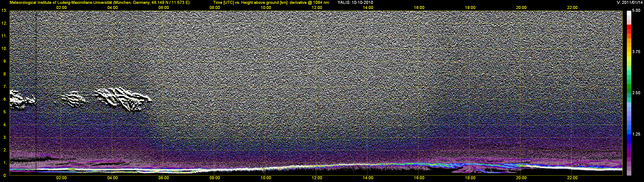Select the 16:00 label on the upper time axis

point(419,8)
